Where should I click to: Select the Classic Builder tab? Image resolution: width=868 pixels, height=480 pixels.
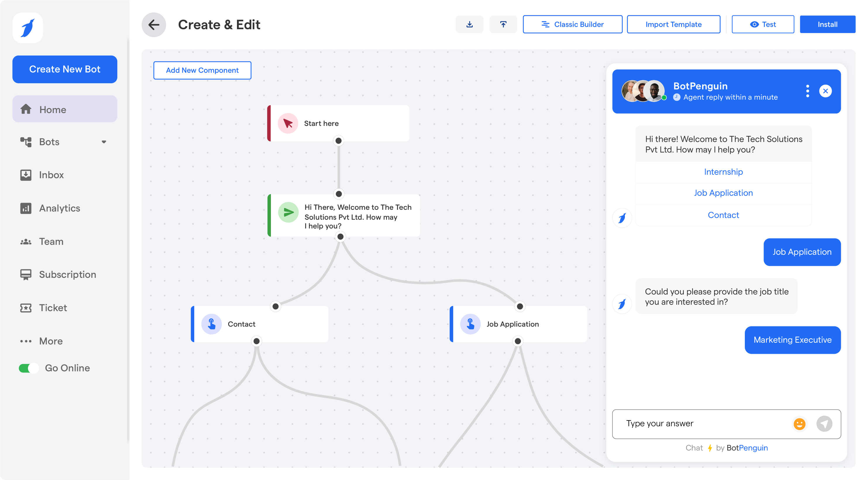(x=572, y=24)
